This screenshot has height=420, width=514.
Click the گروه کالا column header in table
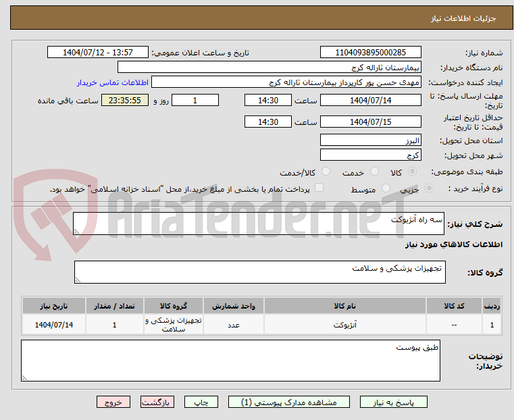click(174, 306)
